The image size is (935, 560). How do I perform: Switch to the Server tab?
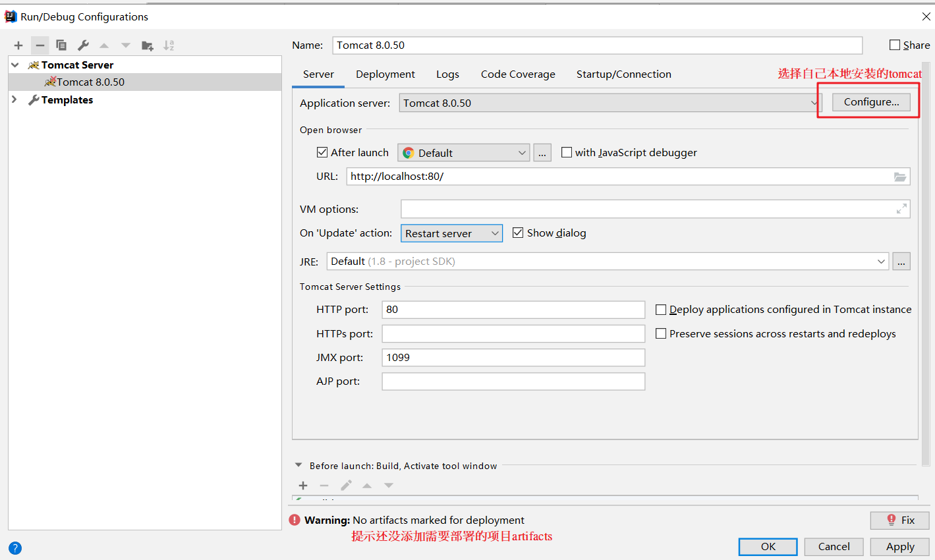coord(318,74)
